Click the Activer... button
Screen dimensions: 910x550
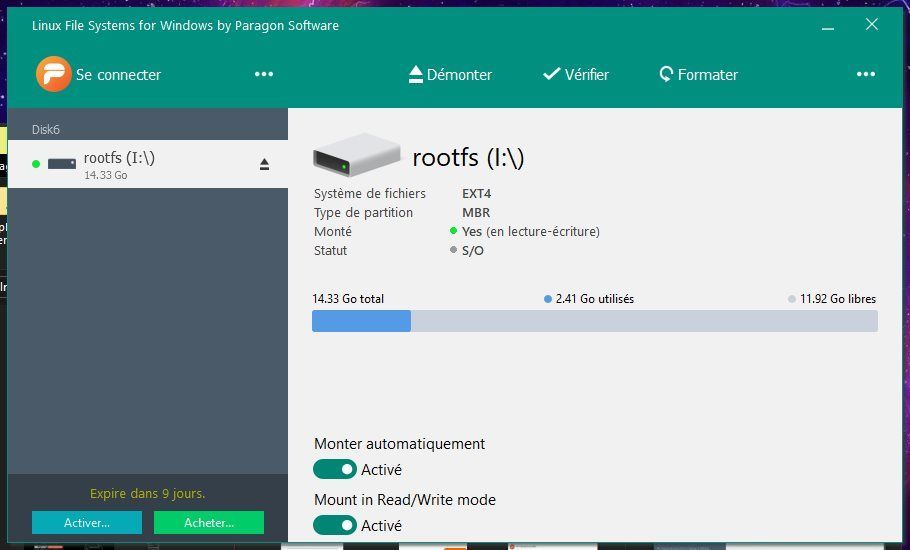[87, 523]
